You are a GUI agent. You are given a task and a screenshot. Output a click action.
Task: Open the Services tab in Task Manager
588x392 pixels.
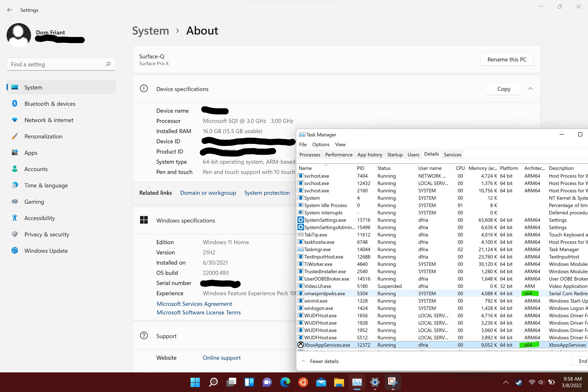(x=452, y=155)
